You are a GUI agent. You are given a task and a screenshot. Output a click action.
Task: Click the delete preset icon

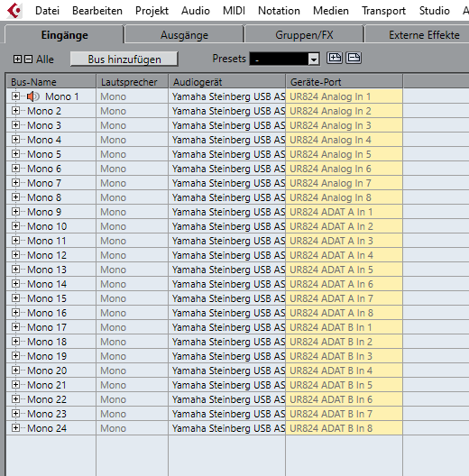tap(354, 58)
